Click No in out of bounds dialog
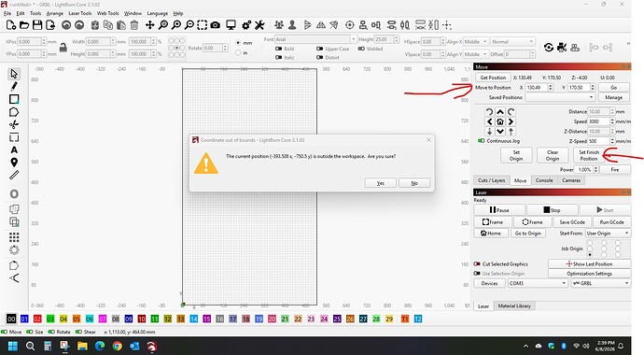The width and height of the screenshot is (644, 355). click(414, 183)
